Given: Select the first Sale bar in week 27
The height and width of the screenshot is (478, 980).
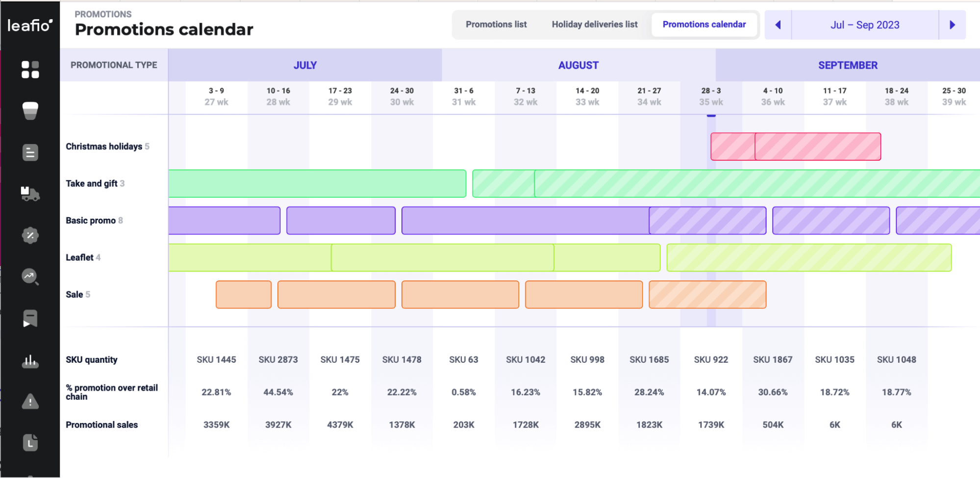Looking at the screenshot, I should 244,295.
